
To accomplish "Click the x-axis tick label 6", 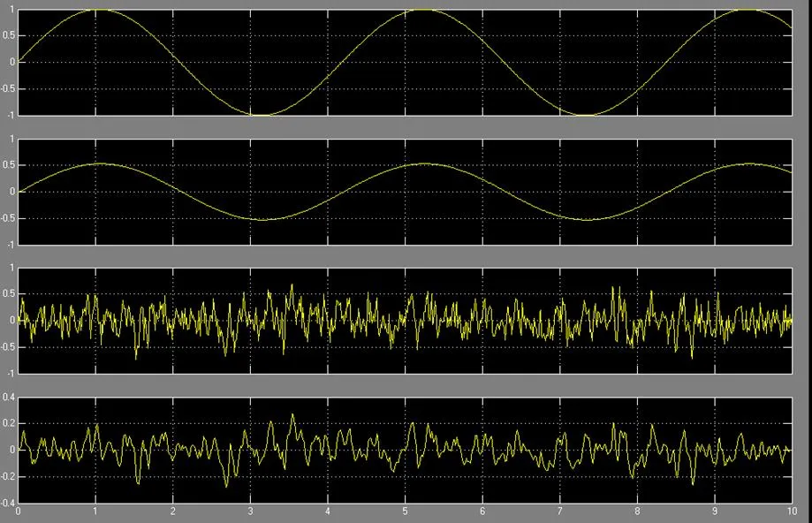I will 482,512.
